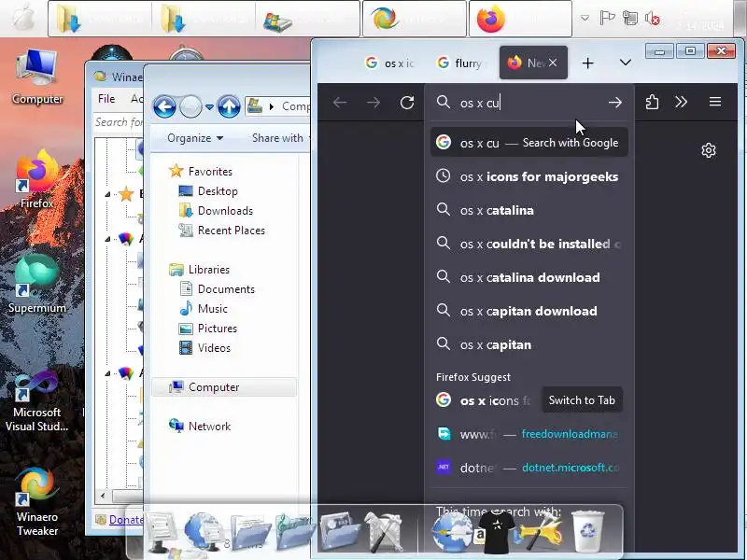The image size is (747, 560).
Task: Open Microsoft Visual Studio desktop shortcut
Action: pyautogui.click(x=37, y=401)
